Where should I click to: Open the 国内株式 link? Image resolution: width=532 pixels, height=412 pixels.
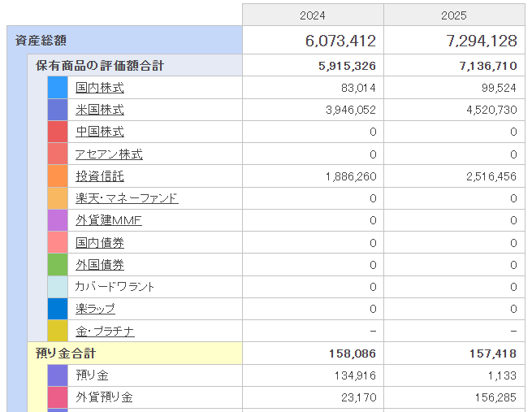click(100, 88)
